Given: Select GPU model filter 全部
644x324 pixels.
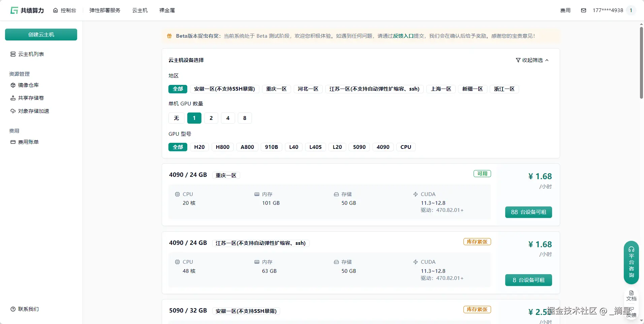Looking at the screenshot, I should coord(178,147).
